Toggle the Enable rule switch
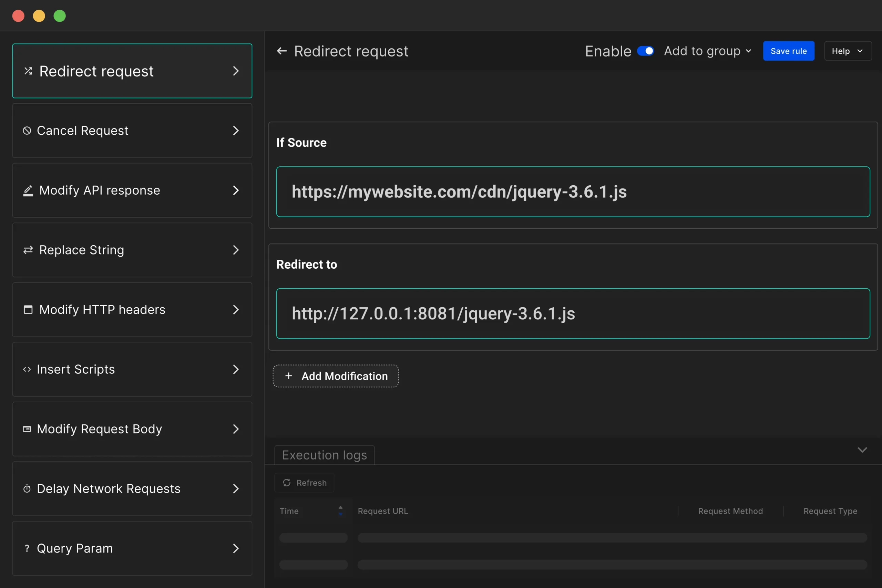Screen dimensions: 882x588 [645, 51]
